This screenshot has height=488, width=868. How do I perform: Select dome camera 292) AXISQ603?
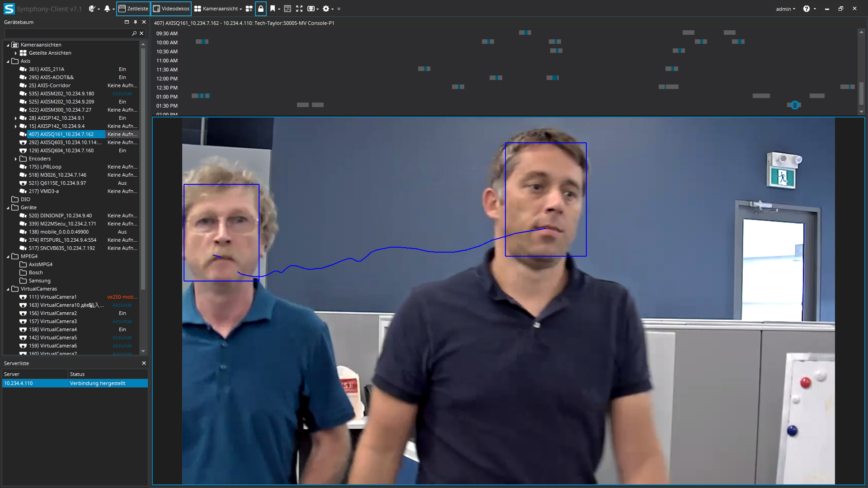click(x=65, y=142)
